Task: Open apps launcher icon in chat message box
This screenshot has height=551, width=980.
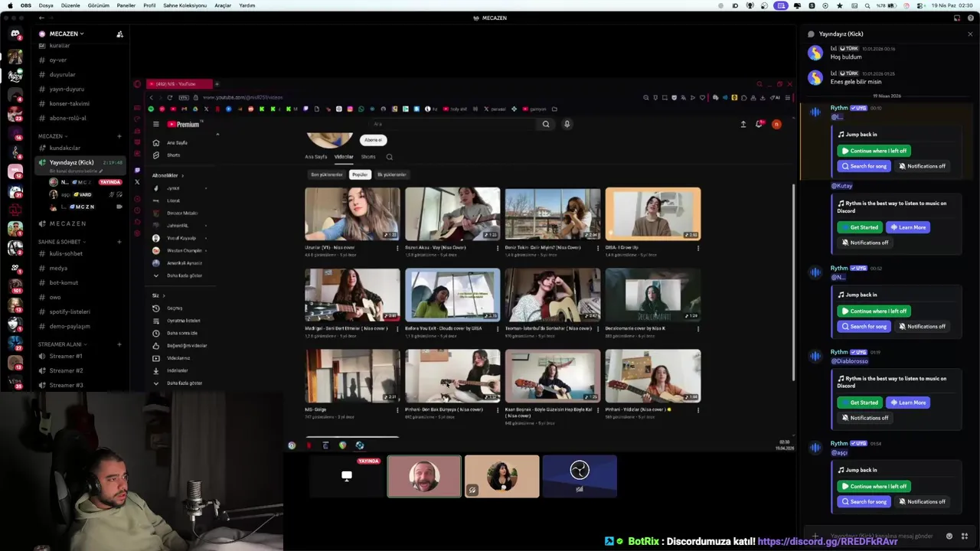Action: (x=965, y=536)
